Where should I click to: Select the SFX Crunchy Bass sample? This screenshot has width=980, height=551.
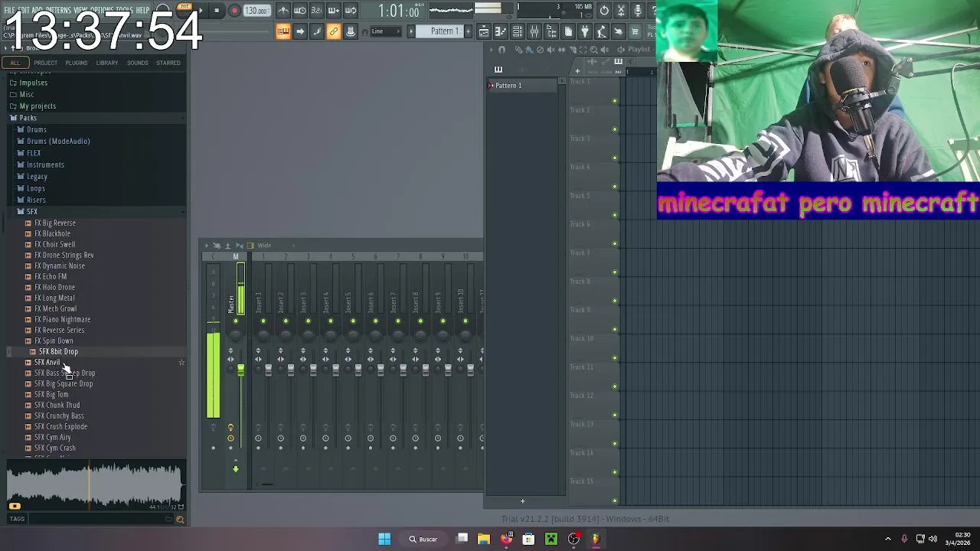(59, 416)
